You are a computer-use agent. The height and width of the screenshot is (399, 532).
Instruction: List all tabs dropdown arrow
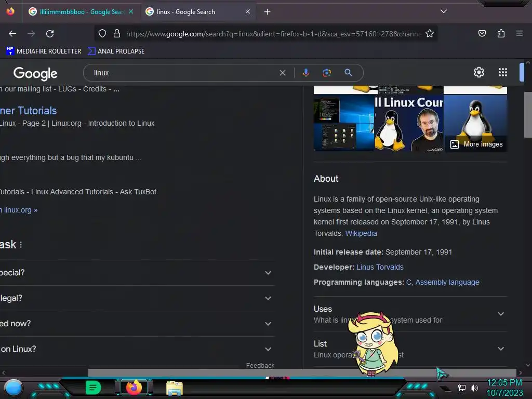click(444, 11)
